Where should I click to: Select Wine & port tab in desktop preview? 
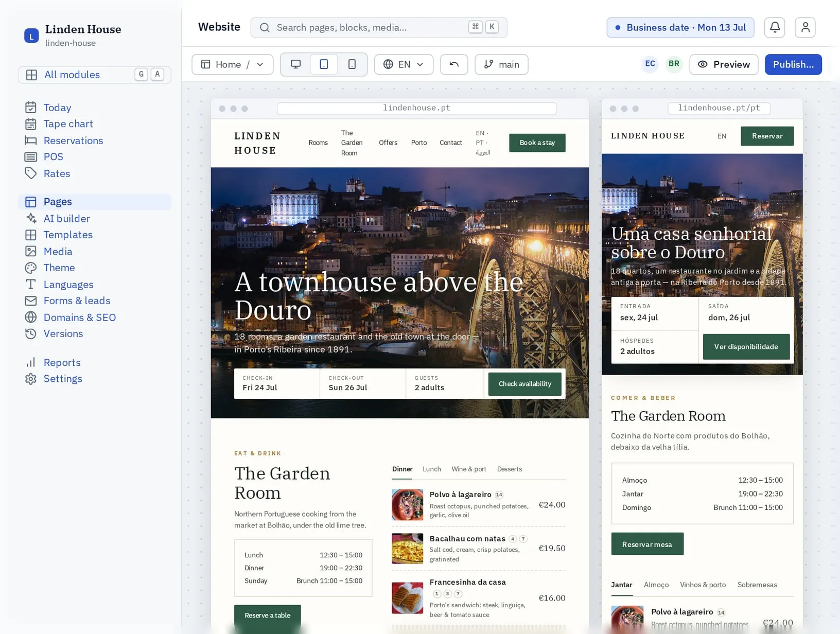click(x=469, y=469)
